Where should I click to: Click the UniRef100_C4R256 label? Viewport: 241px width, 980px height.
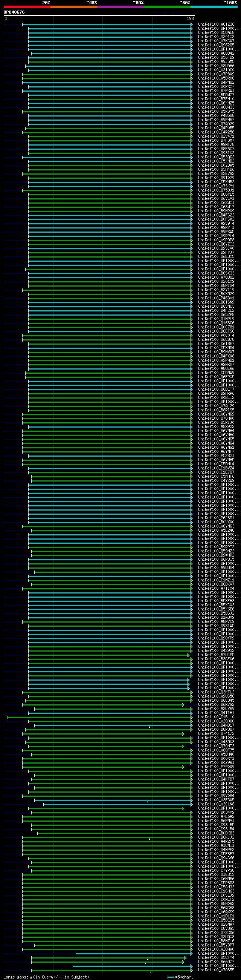(x=216, y=132)
